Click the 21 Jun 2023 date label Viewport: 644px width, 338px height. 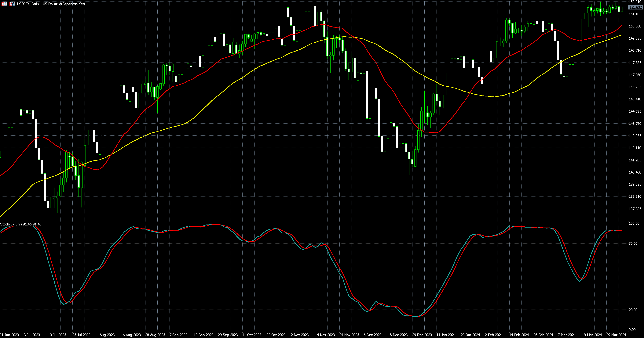click(9, 335)
